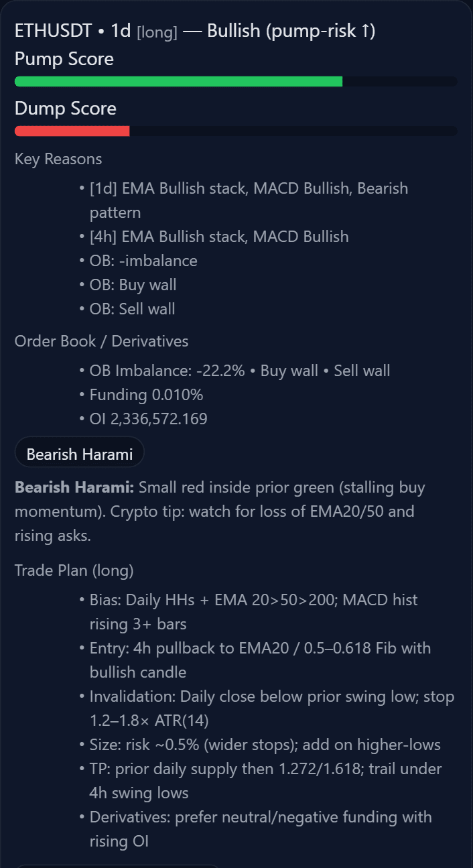Click the Bearish Harami pattern chip
Image resolution: width=473 pixels, height=868 pixels.
(79, 454)
